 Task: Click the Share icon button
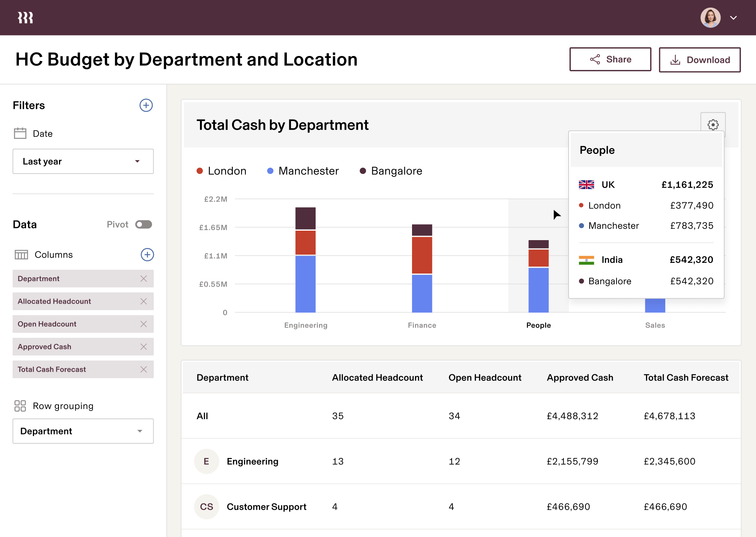point(595,59)
